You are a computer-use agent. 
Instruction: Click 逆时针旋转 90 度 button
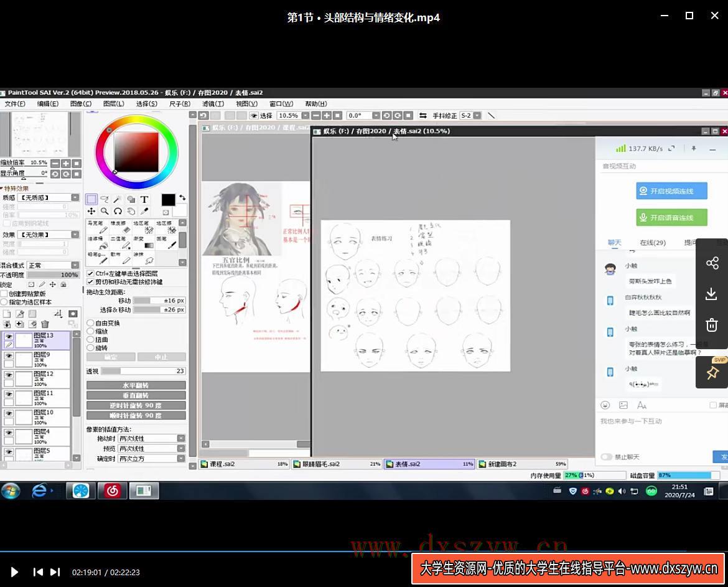point(136,405)
